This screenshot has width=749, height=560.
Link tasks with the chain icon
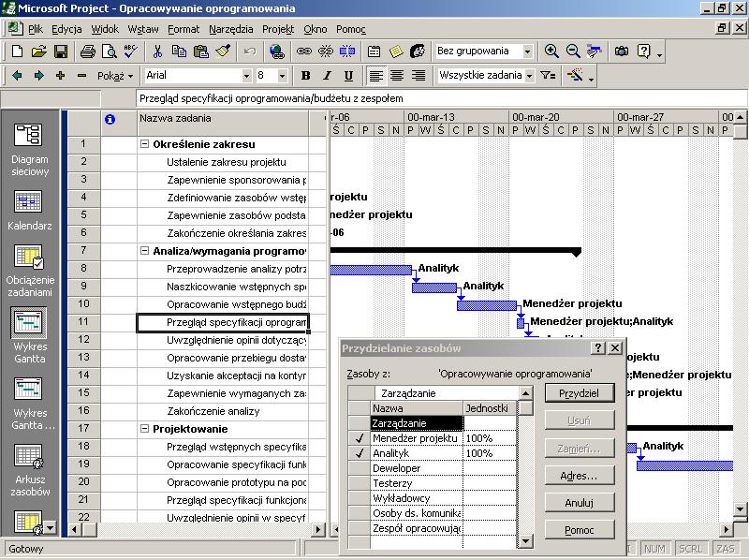[303, 52]
